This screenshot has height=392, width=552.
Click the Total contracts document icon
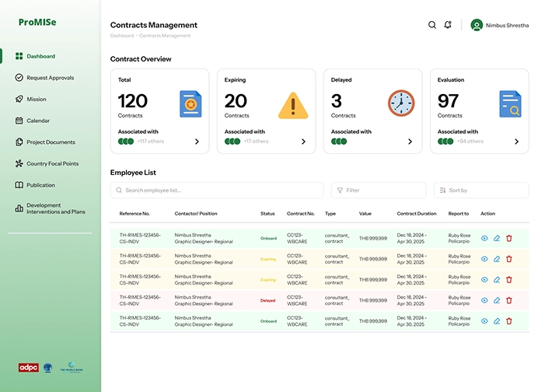(190, 103)
